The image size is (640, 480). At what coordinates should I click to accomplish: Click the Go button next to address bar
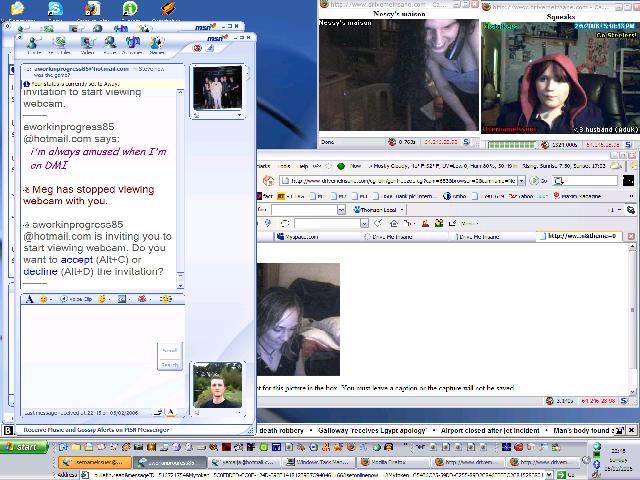point(539,180)
